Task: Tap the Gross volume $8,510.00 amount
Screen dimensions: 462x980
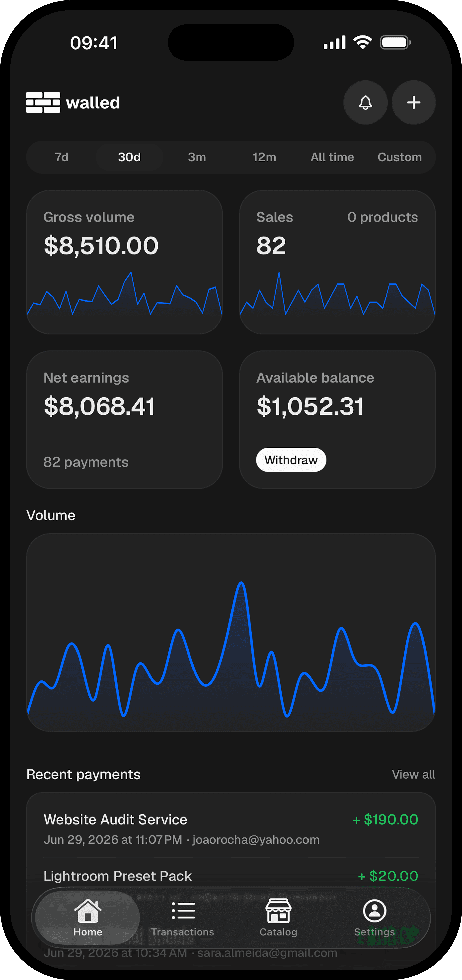Action: point(101,246)
